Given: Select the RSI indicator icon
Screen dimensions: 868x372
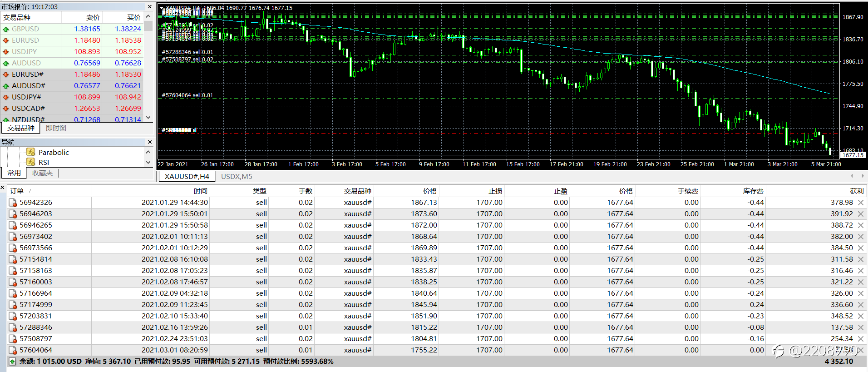Looking at the screenshot, I should 31,162.
